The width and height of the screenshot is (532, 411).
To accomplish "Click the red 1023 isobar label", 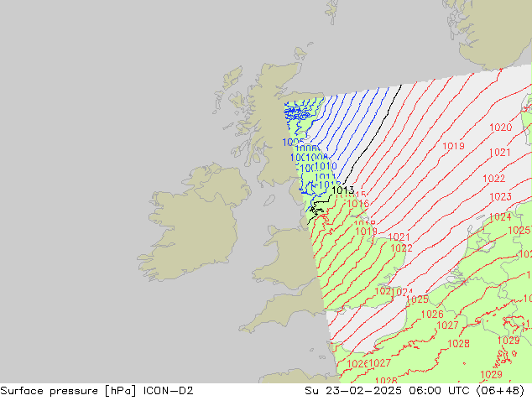I will 500,196.
